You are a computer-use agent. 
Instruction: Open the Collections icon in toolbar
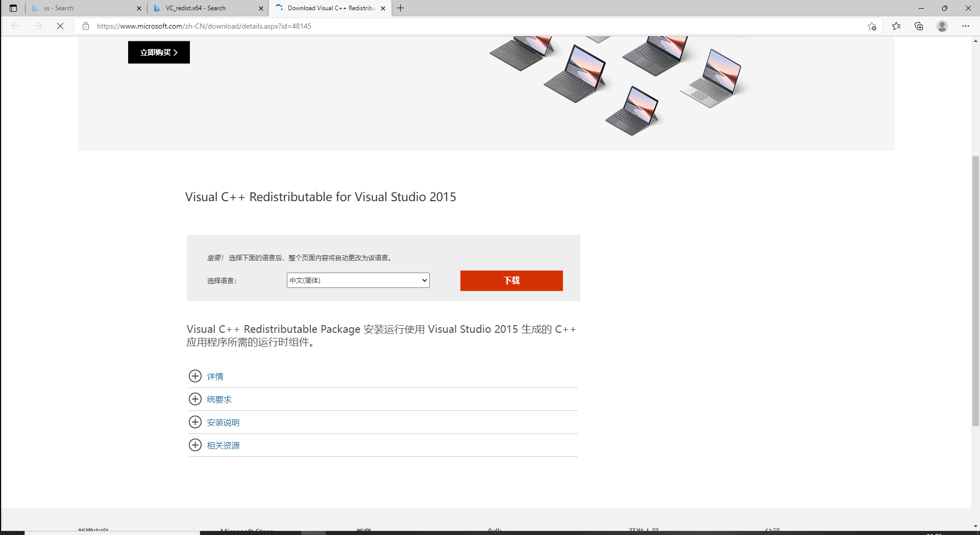point(919,26)
